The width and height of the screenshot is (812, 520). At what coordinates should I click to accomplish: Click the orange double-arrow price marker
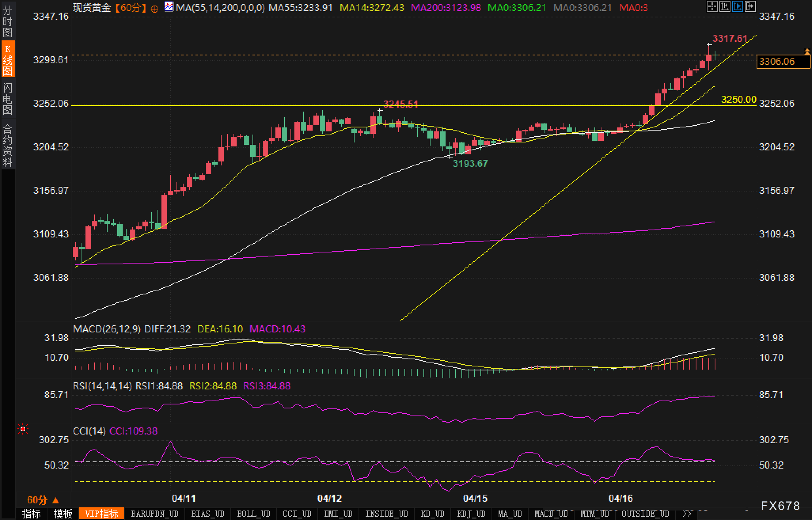tap(807, 51)
